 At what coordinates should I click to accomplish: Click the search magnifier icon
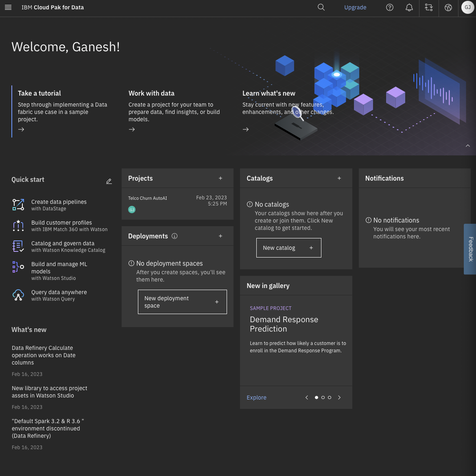(321, 7)
